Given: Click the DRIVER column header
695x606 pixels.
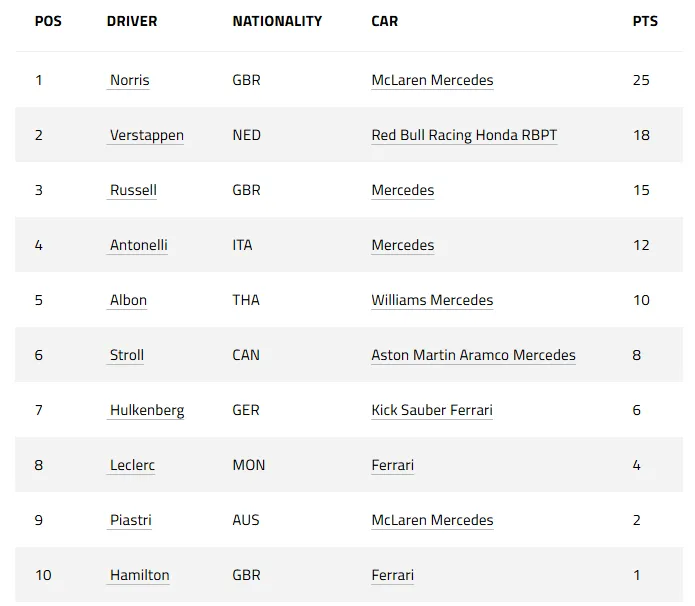Looking at the screenshot, I should tap(132, 21).
